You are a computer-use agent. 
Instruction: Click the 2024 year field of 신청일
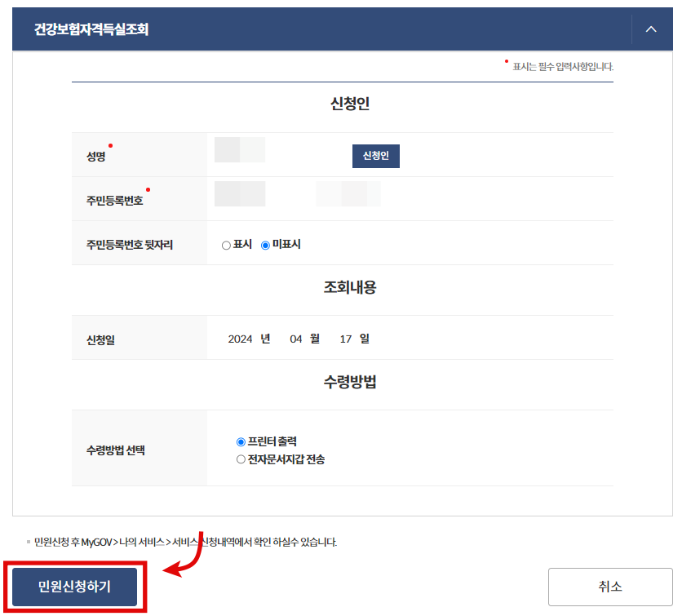(x=240, y=337)
